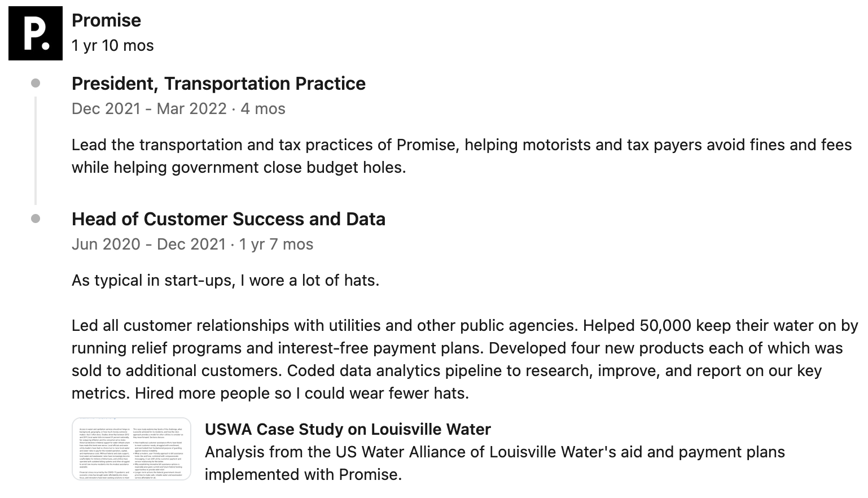Image resolution: width=868 pixels, height=498 pixels.
Task: Click the line "while helping government close budget holes"
Action: click(x=238, y=168)
